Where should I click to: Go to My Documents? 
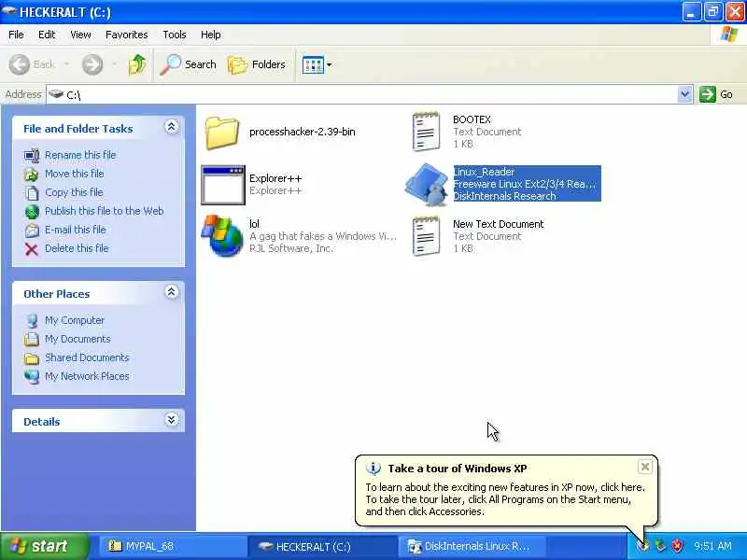click(x=78, y=339)
